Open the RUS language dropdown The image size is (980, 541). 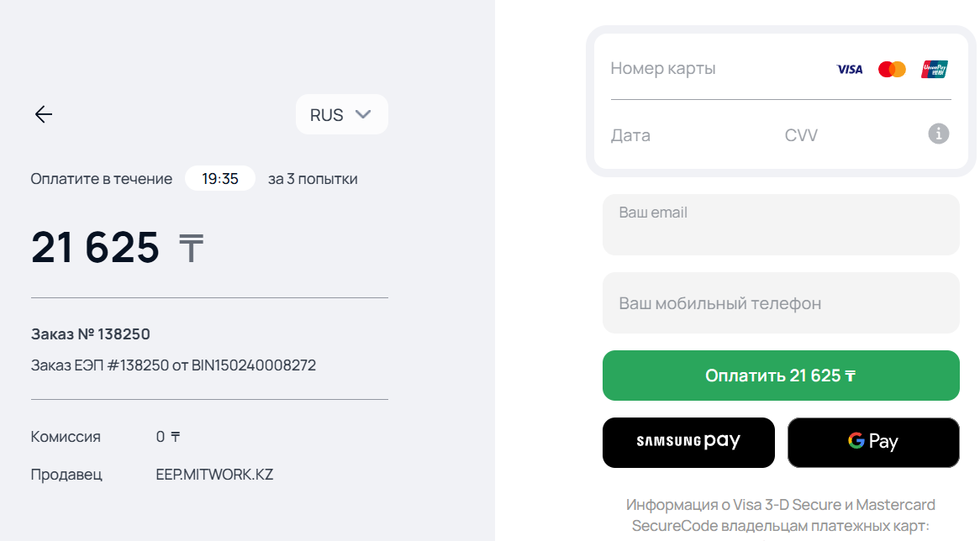pos(341,115)
